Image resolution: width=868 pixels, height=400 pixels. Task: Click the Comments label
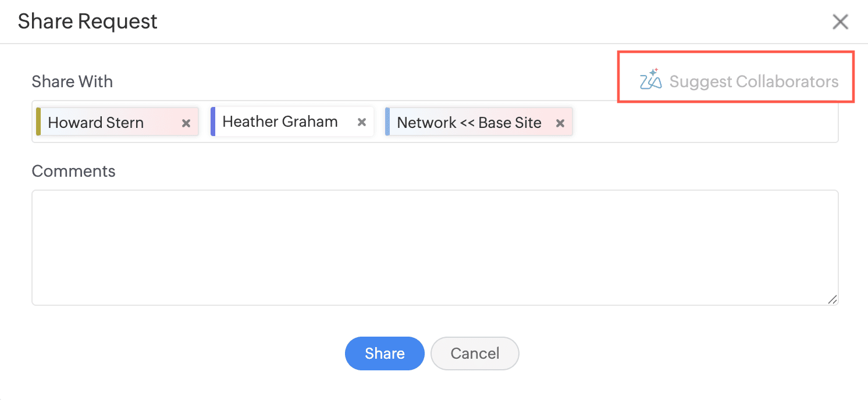73,171
